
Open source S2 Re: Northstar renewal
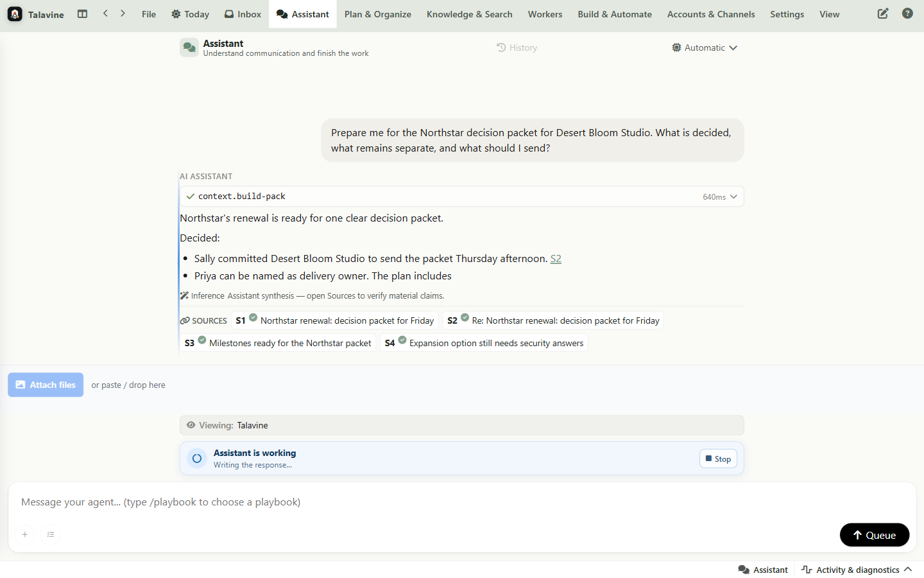(553, 320)
